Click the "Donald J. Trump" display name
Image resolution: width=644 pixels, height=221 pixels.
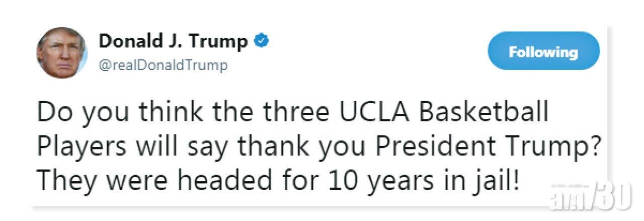point(174,42)
